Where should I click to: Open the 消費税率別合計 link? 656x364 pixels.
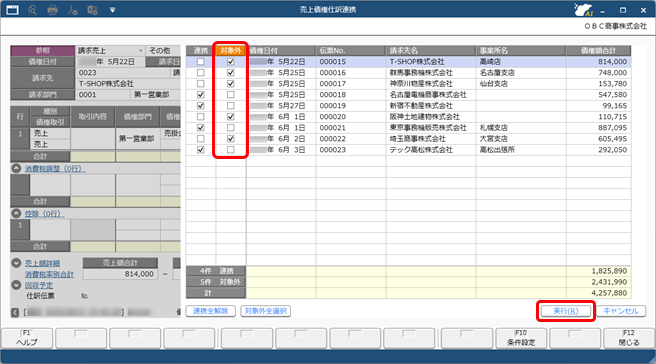pyautogui.click(x=49, y=274)
